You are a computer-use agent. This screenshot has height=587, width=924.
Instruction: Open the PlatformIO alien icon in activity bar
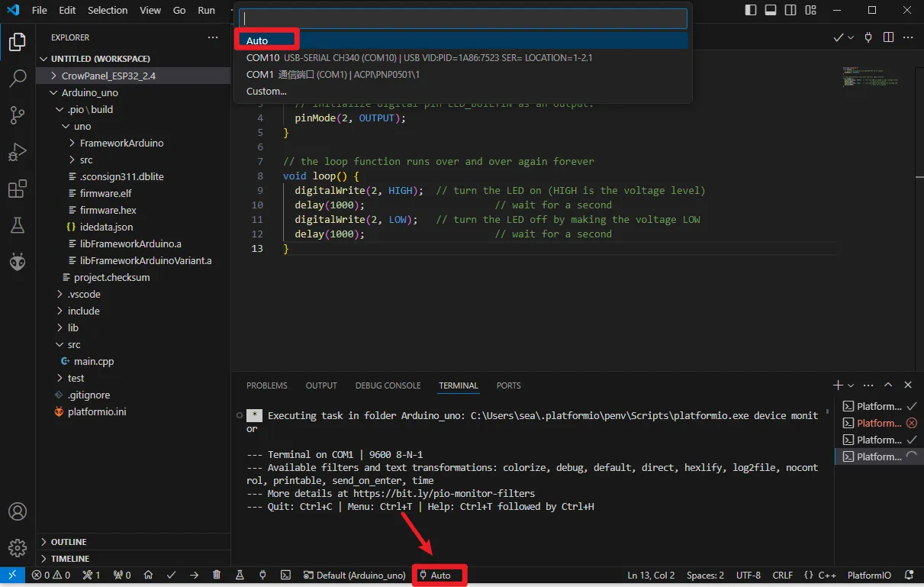click(18, 262)
